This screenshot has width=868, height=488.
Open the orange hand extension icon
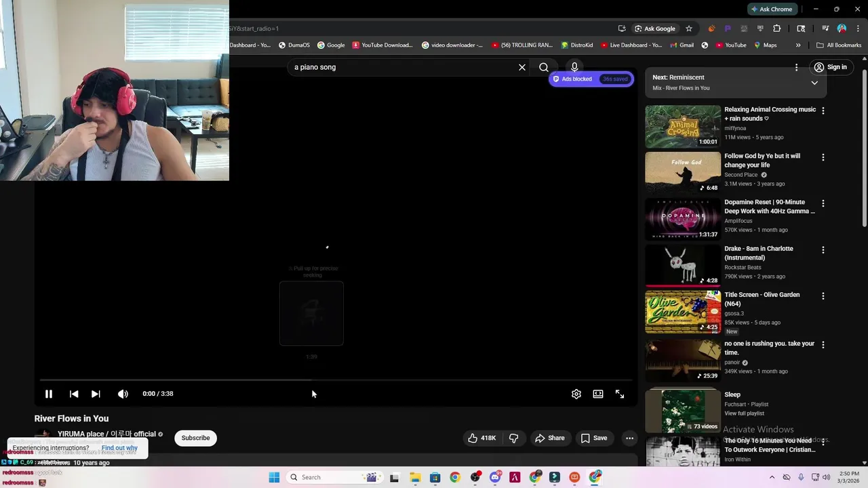click(711, 28)
